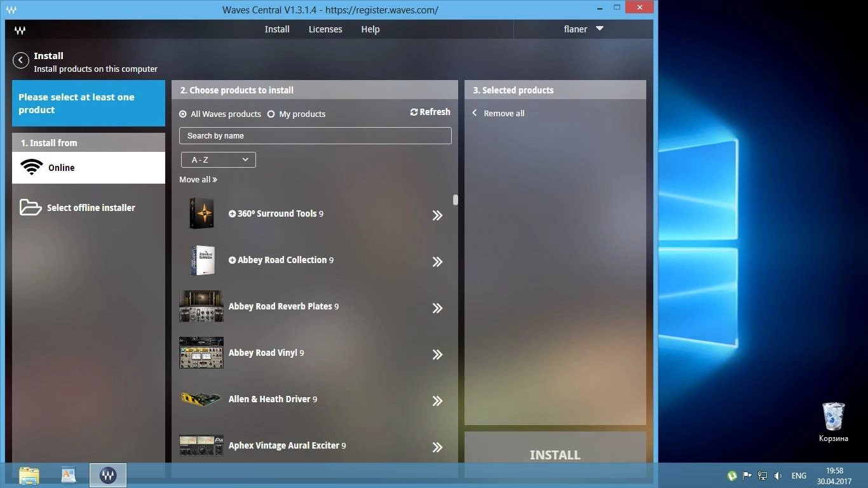
Task: Click the Waves Central taskbar icon
Action: click(x=108, y=475)
